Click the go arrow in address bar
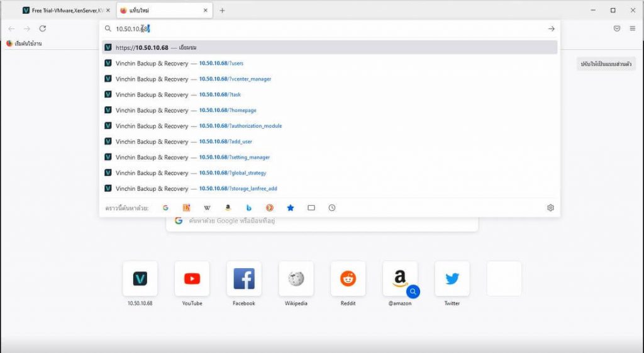Image resolution: width=644 pixels, height=353 pixels. 551,29
